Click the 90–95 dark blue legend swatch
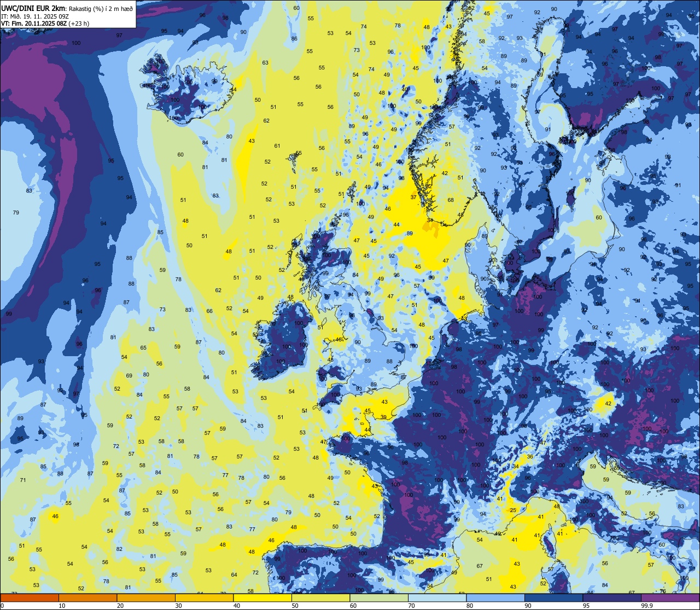Screen dimensions: 700x610 (553, 597)
